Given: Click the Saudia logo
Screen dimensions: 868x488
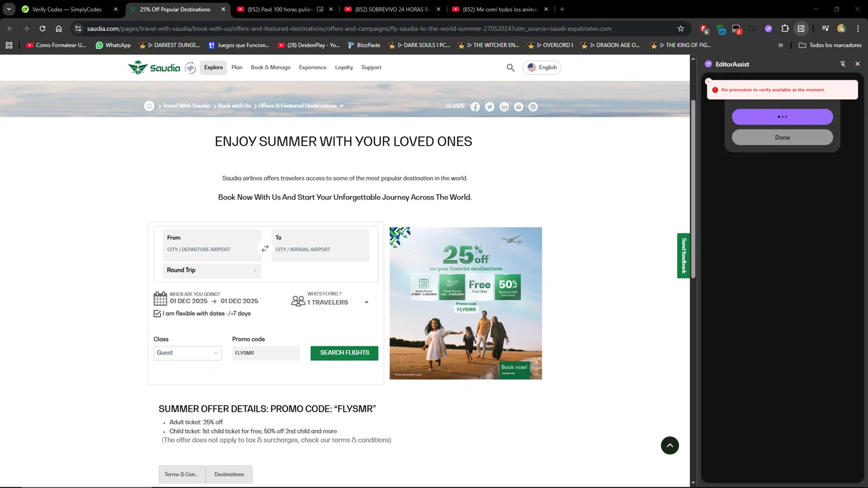Looking at the screenshot, I should (154, 68).
